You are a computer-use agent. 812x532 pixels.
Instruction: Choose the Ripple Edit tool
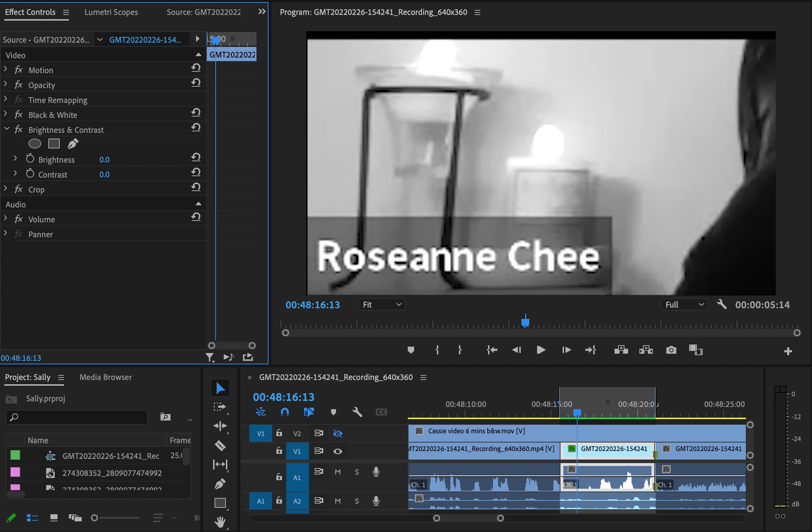point(220,426)
